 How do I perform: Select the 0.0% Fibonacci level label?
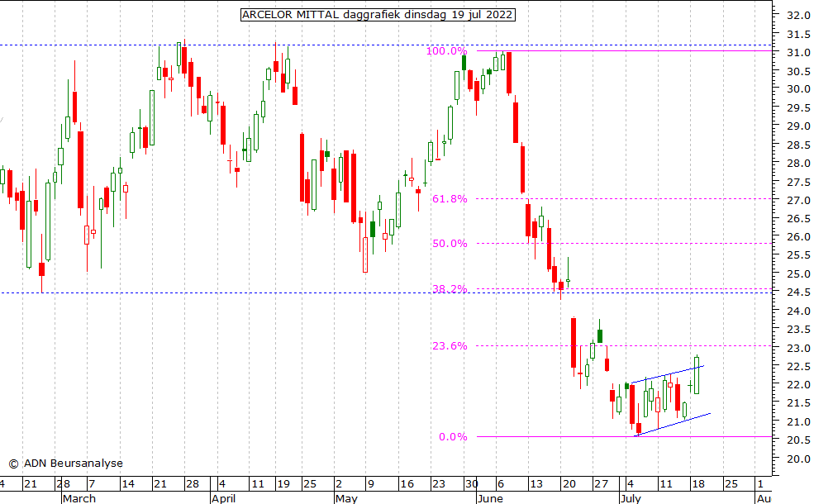(x=453, y=437)
